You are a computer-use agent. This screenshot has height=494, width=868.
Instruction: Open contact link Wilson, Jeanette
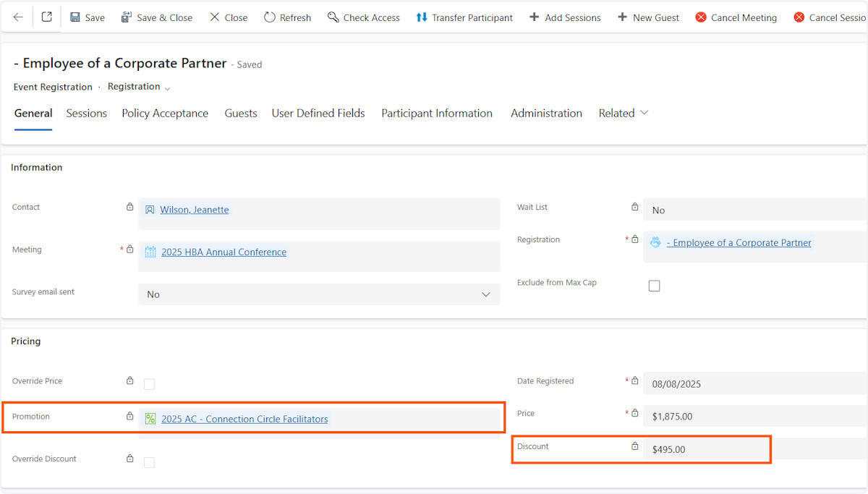tap(195, 210)
